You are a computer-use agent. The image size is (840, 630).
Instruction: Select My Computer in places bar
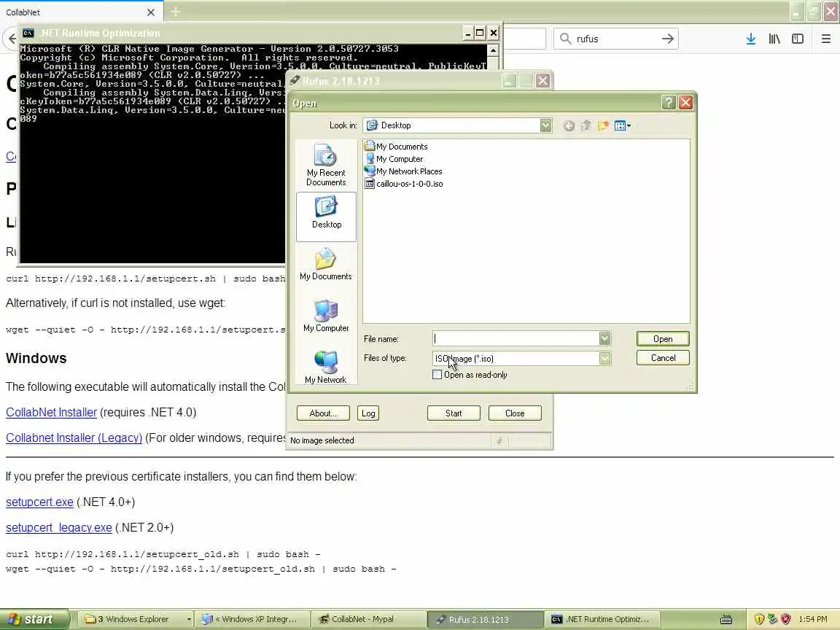tap(326, 316)
